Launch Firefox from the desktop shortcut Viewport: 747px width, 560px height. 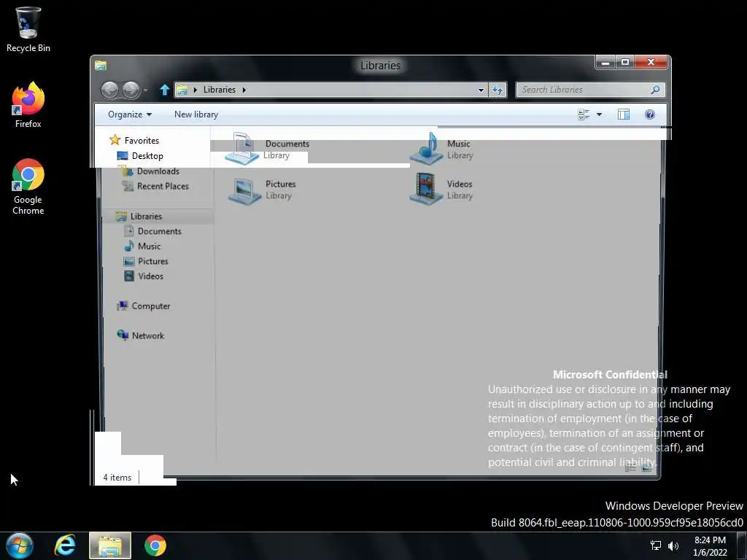(28, 105)
